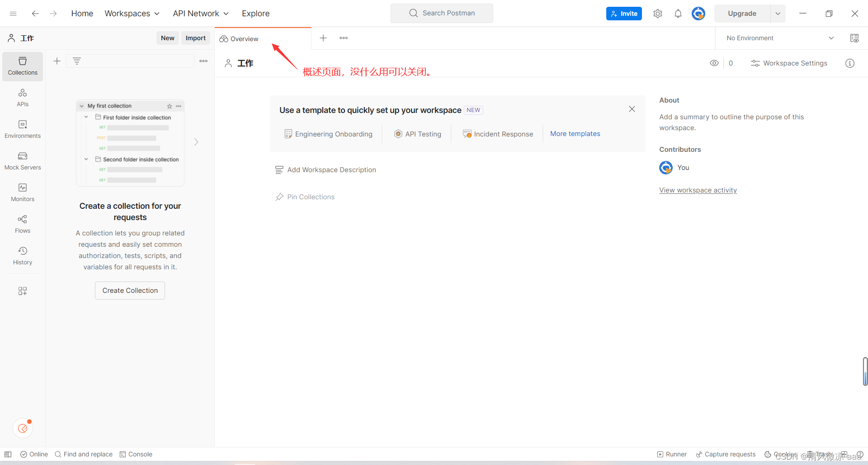Click the Create Collection button
The height and width of the screenshot is (465, 868).
pyautogui.click(x=130, y=291)
